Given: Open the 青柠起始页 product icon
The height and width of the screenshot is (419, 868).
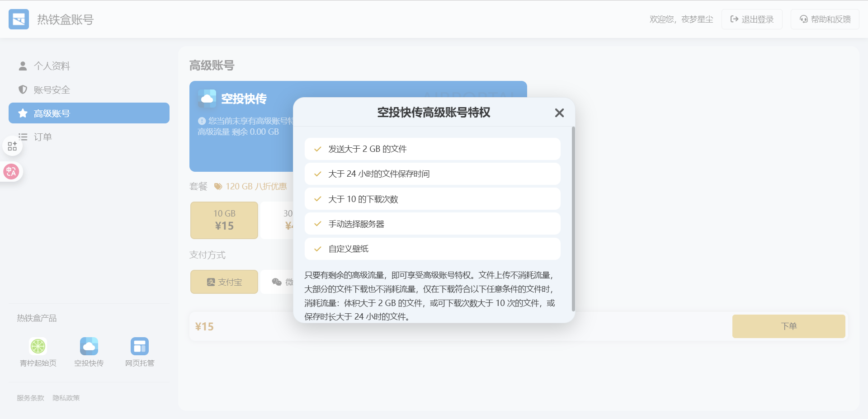Looking at the screenshot, I should (x=38, y=346).
